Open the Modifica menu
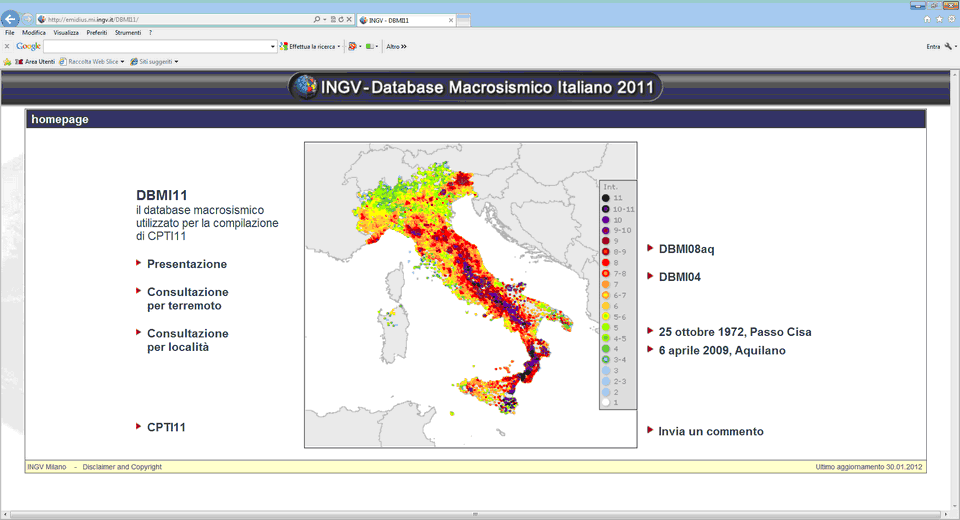Image resolution: width=960 pixels, height=520 pixels. pyautogui.click(x=34, y=33)
